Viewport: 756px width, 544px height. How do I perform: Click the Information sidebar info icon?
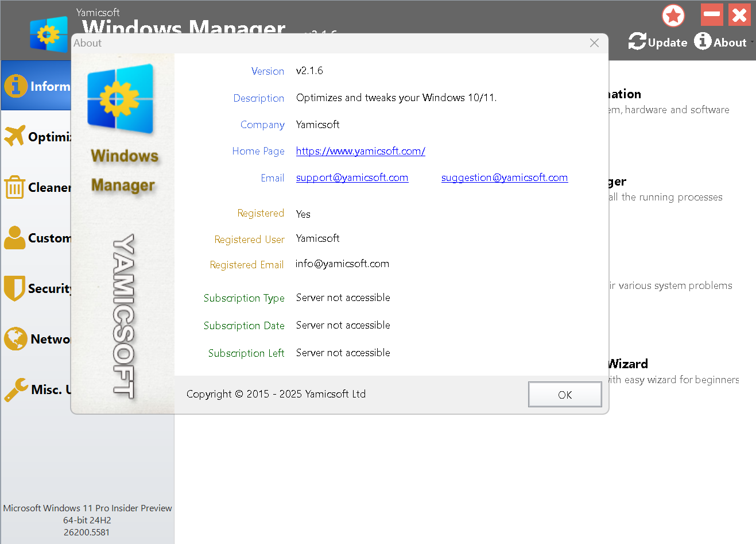pyautogui.click(x=15, y=86)
